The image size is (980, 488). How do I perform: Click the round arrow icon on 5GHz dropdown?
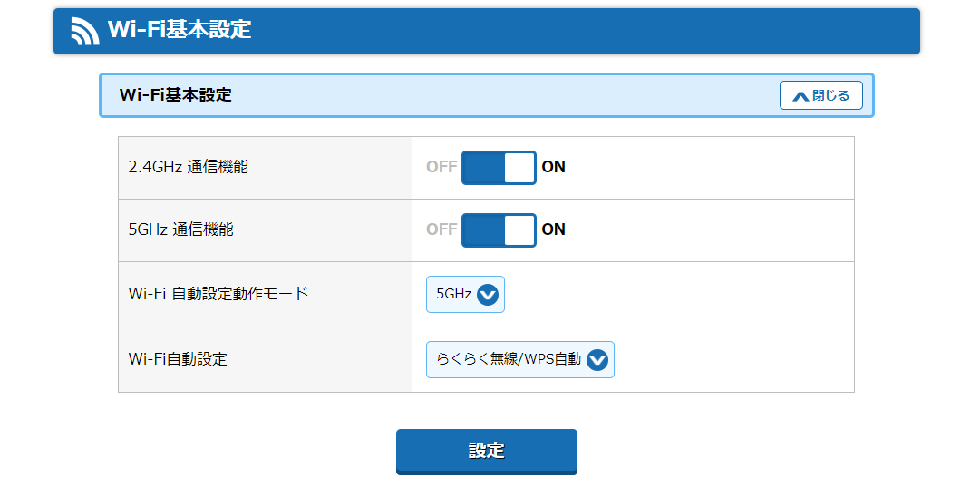pyautogui.click(x=488, y=294)
